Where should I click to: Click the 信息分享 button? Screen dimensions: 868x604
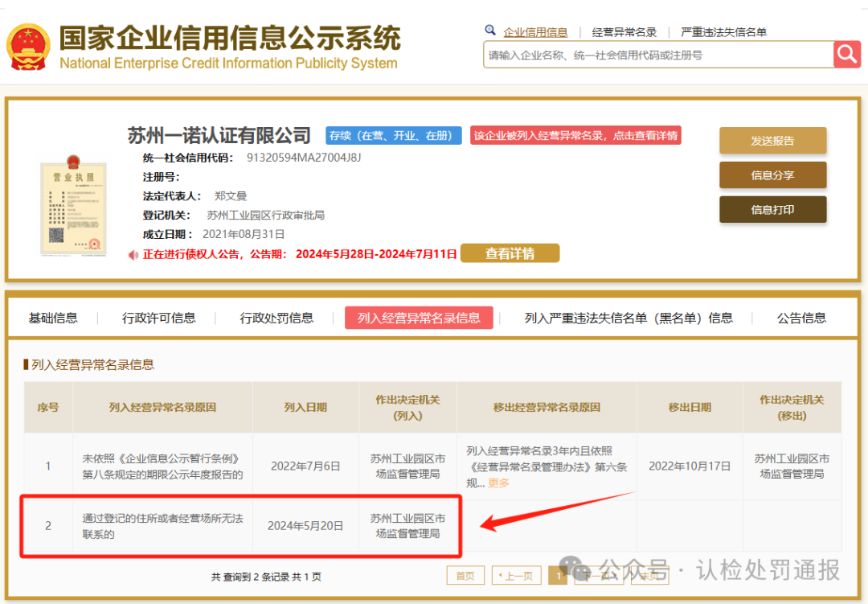(773, 175)
